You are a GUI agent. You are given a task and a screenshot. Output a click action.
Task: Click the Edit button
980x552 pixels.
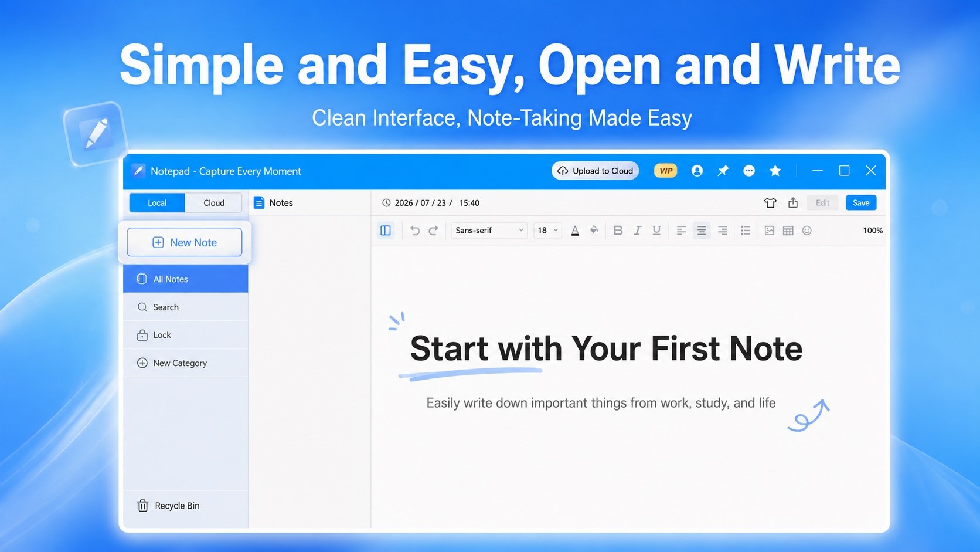pos(822,203)
